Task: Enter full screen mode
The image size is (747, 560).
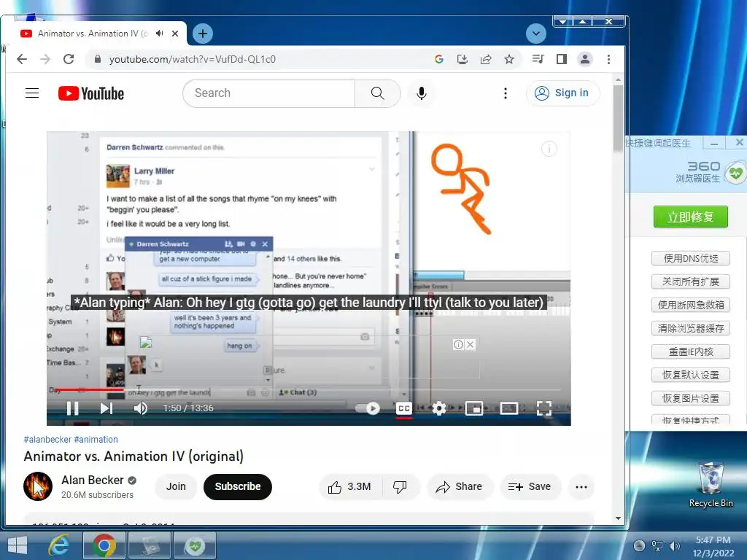Action: pyautogui.click(x=543, y=408)
